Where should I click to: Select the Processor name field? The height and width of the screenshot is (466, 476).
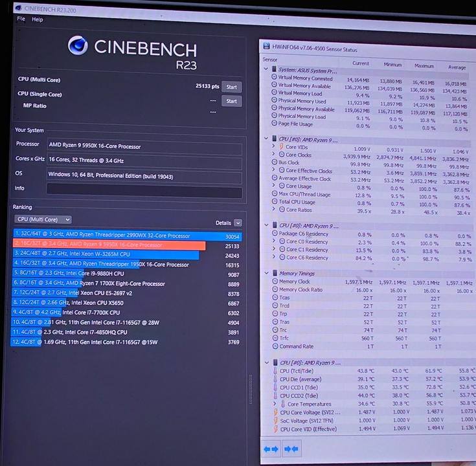click(144, 146)
